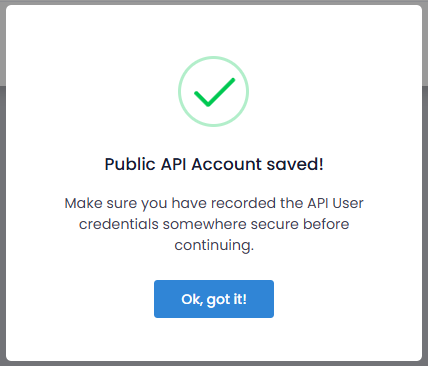Click the word secure in the message

point(274,224)
